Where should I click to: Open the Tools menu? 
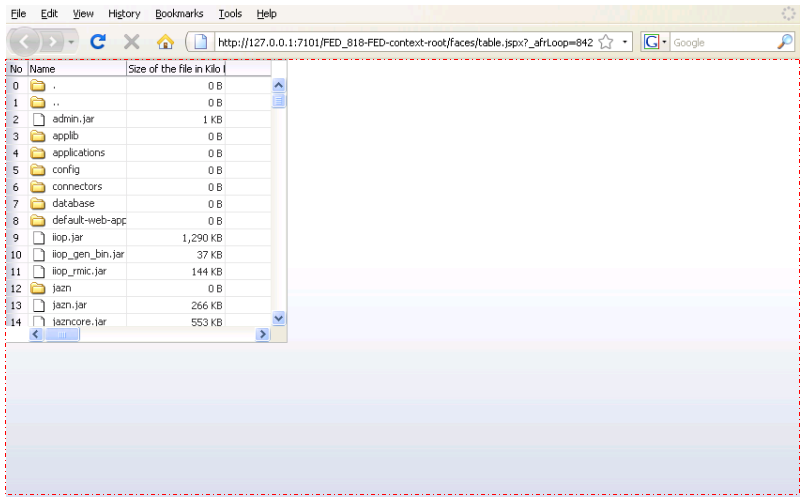pos(230,14)
